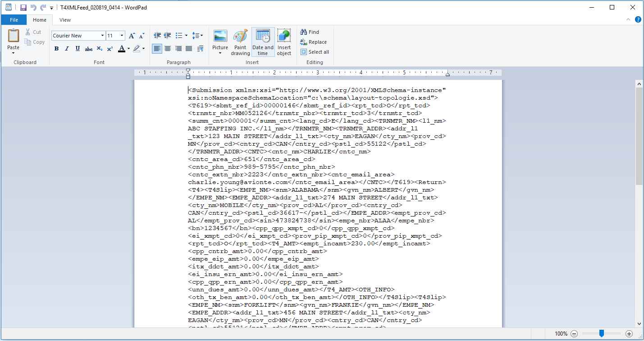
Task: Toggle underline formatting
Action: point(78,49)
